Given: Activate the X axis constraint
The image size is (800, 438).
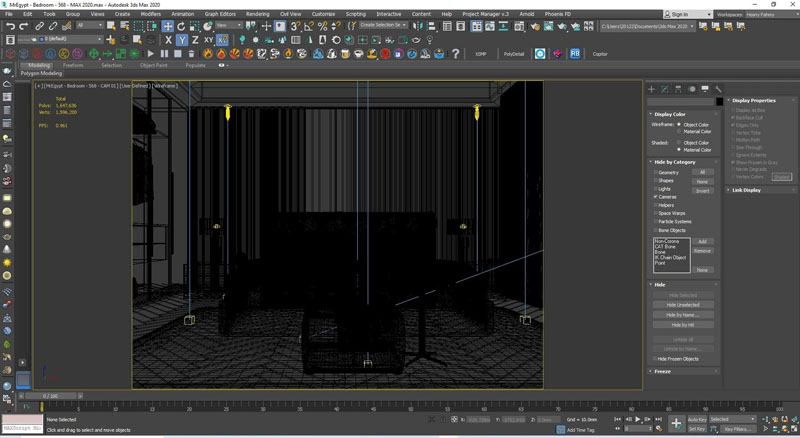Looking at the screenshot, I should 169,40.
